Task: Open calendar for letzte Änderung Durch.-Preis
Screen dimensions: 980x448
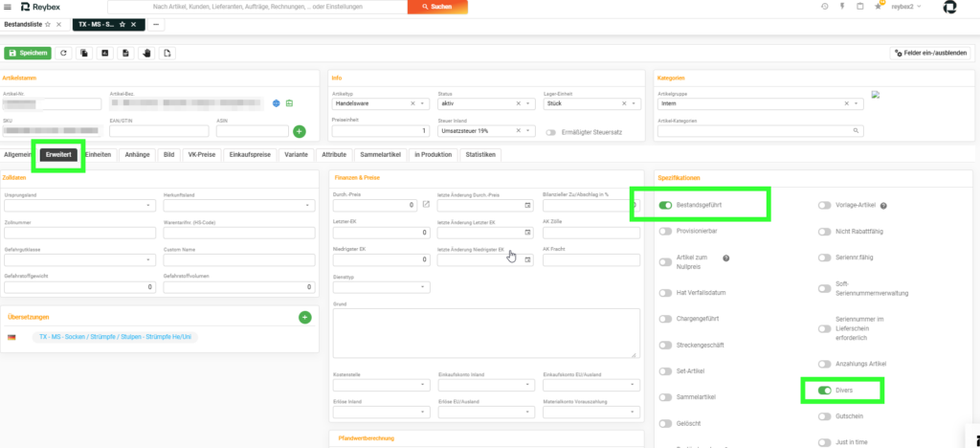Action: point(527,205)
